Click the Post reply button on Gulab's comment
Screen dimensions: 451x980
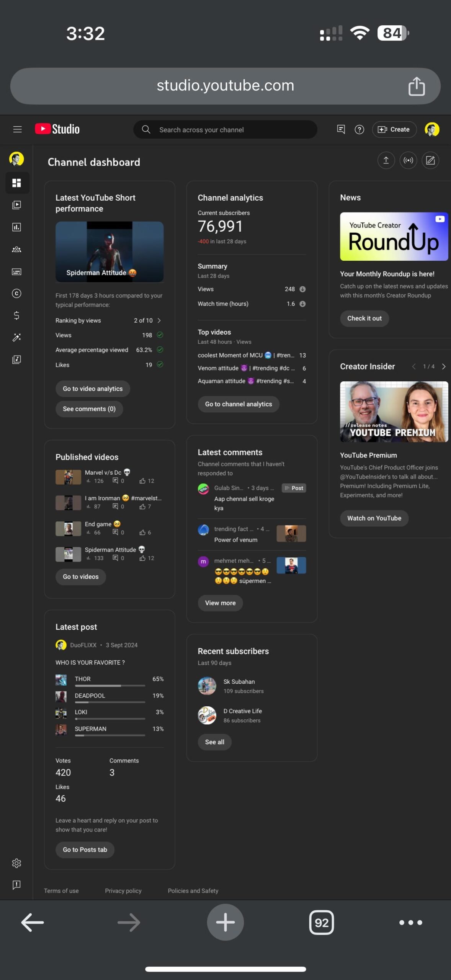tap(294, 488)
